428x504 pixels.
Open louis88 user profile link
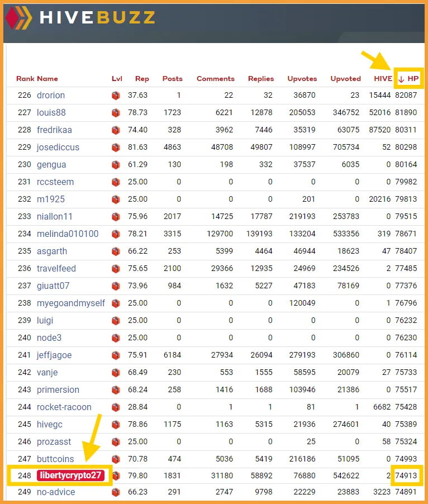[51, 112]
